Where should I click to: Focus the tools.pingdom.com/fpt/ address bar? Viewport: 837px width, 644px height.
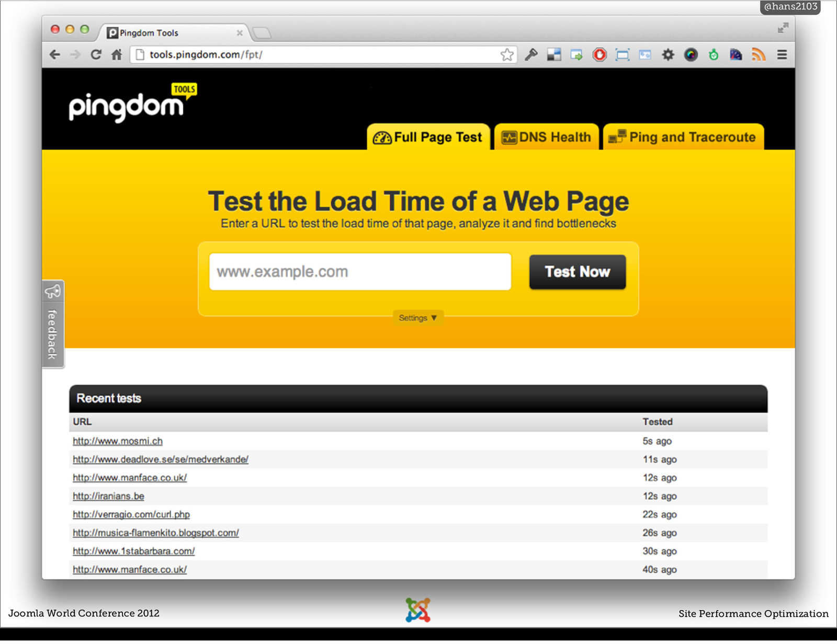pyautogui.click(x=323, y=54)
